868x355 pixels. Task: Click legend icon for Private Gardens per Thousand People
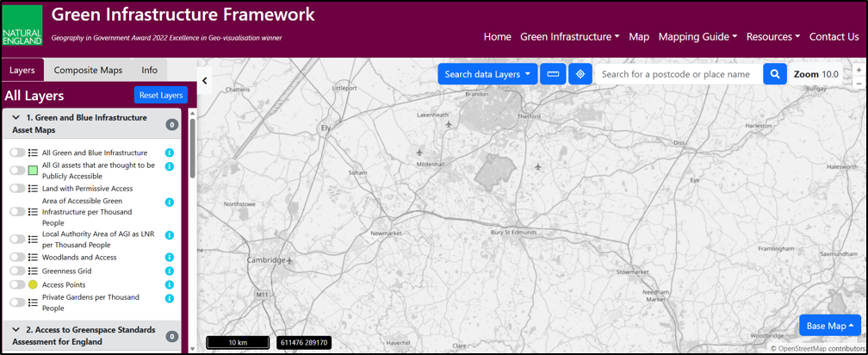click(34, 302)
